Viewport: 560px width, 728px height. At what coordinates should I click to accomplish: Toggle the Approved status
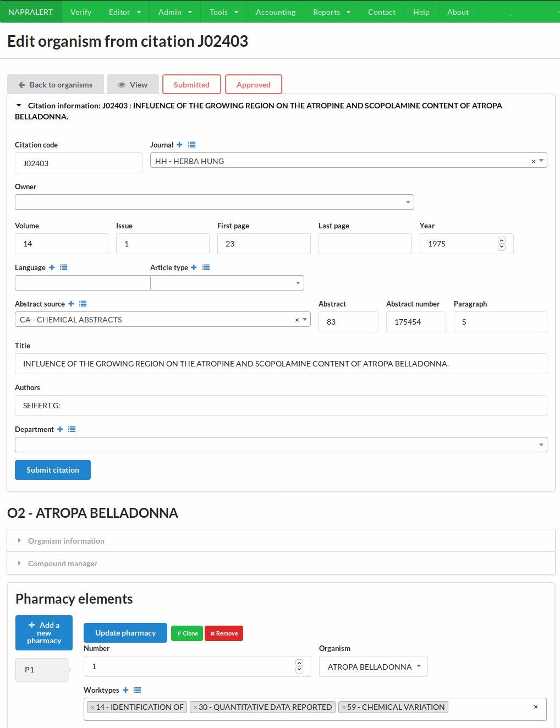click(253, 84)
